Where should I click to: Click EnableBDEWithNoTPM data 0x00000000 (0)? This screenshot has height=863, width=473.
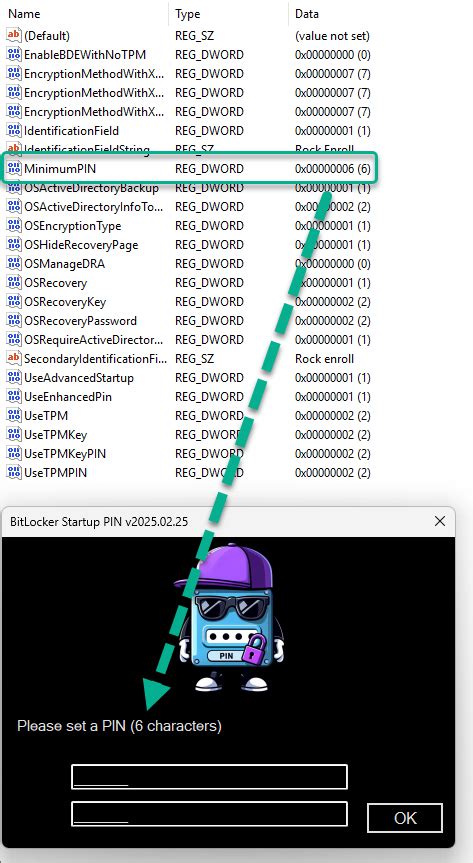coord(333,54)
